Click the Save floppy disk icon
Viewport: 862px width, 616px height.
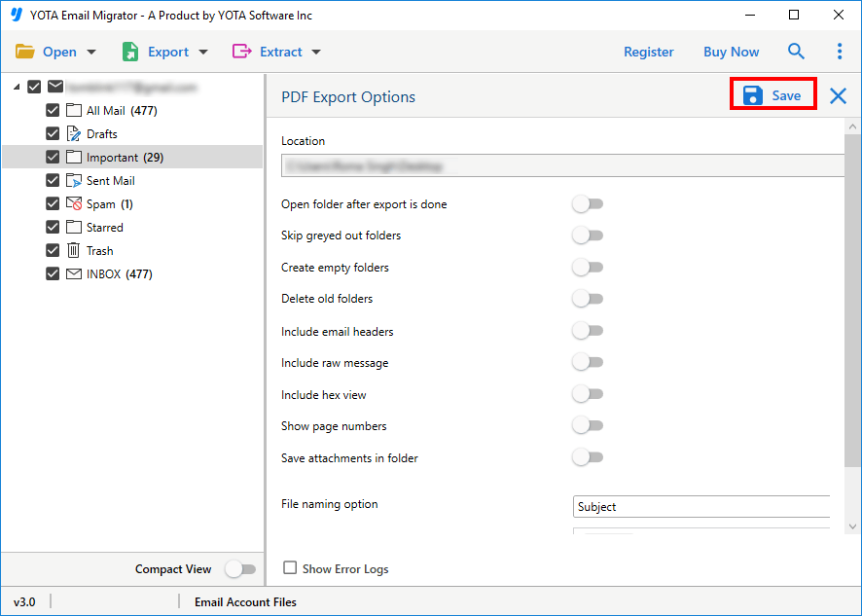pyautogui.click(x=753, y=95)
